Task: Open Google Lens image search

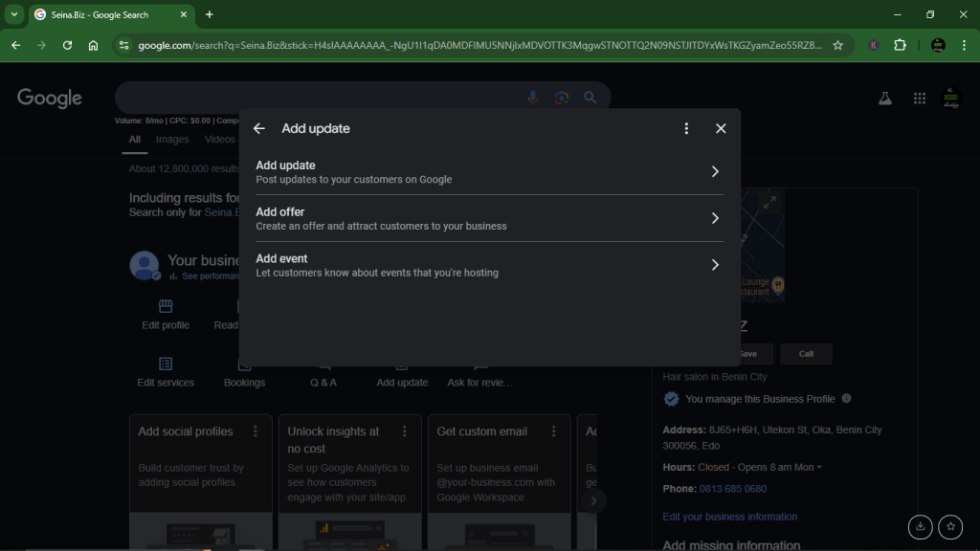Action: 561,97
